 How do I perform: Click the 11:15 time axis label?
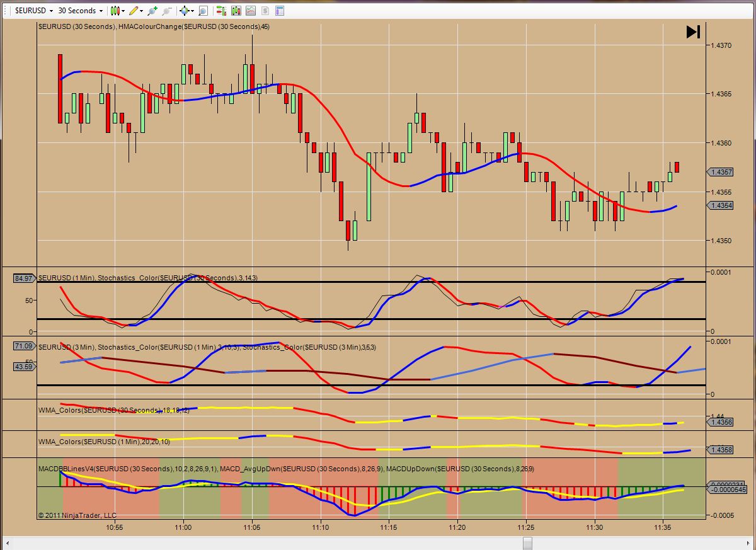(389, 527)
